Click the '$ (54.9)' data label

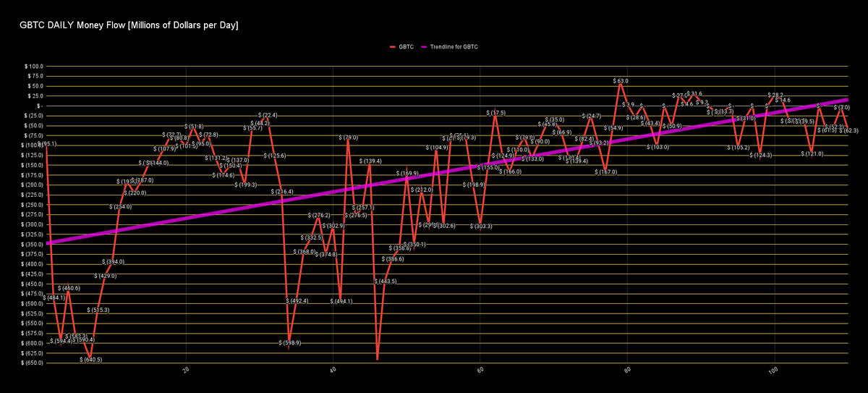click(x=613, y=128)
